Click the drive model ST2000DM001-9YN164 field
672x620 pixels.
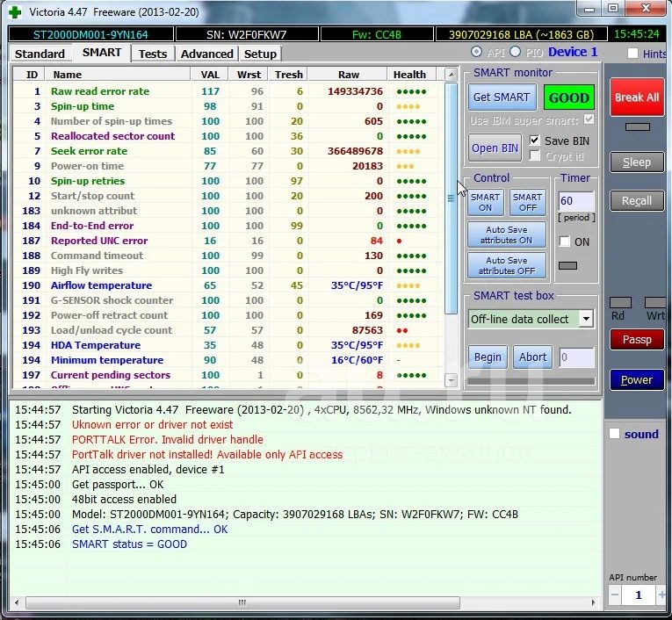(x=90, y=34)
